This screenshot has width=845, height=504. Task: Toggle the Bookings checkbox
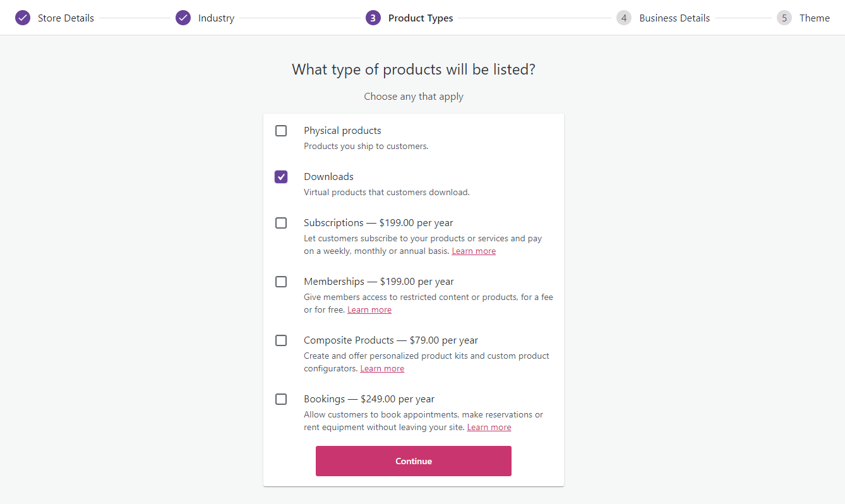pyautogui.click(x=281, y=399)
